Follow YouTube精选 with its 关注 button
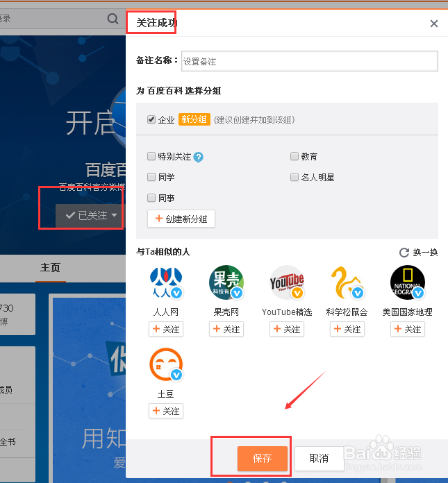The width and height of the screenshot is (448, 483). click(x=287, y=329)
